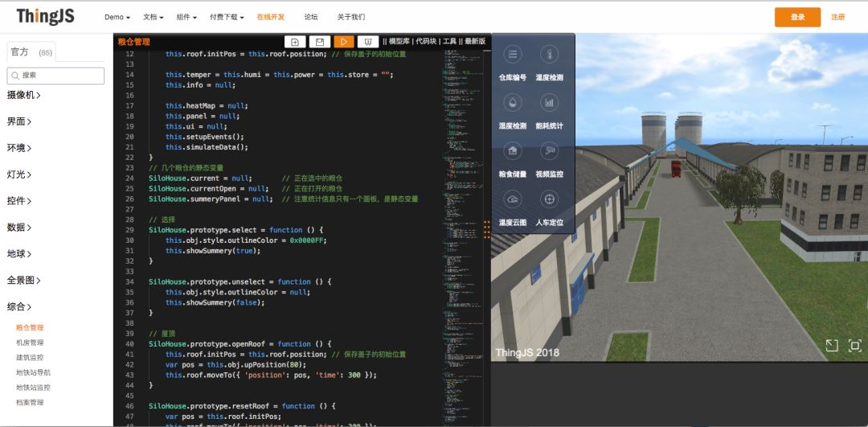Click the search magnifier icon

tap(15, 76)
